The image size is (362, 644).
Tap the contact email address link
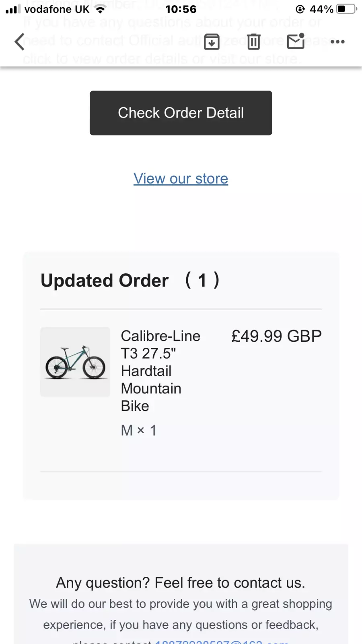click(x=222, y=642)
